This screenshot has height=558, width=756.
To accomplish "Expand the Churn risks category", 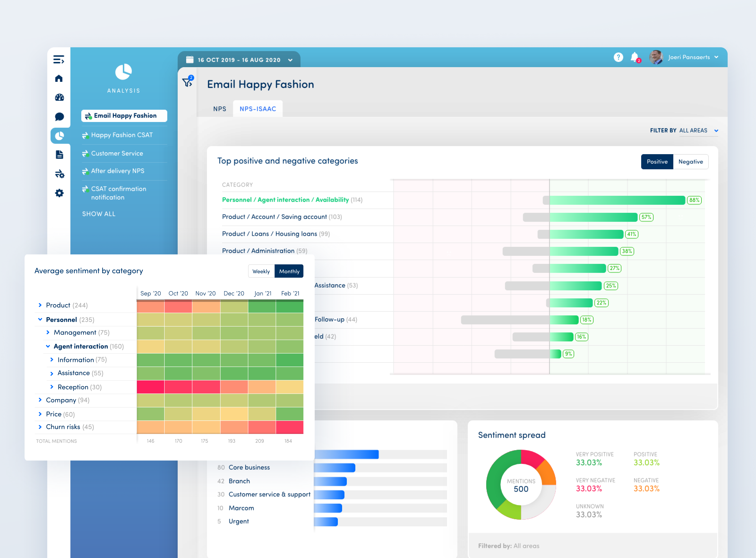I will click(x=40, y=427).
